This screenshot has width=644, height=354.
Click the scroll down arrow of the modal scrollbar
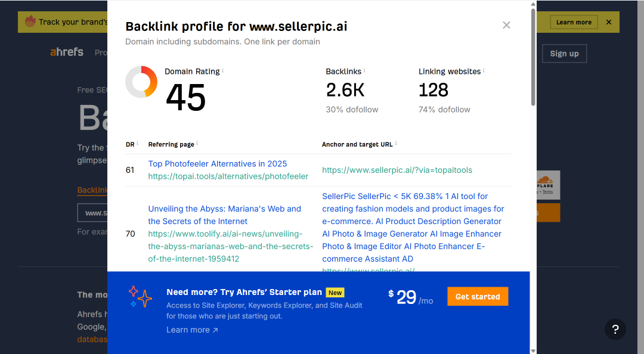(533, 350)
